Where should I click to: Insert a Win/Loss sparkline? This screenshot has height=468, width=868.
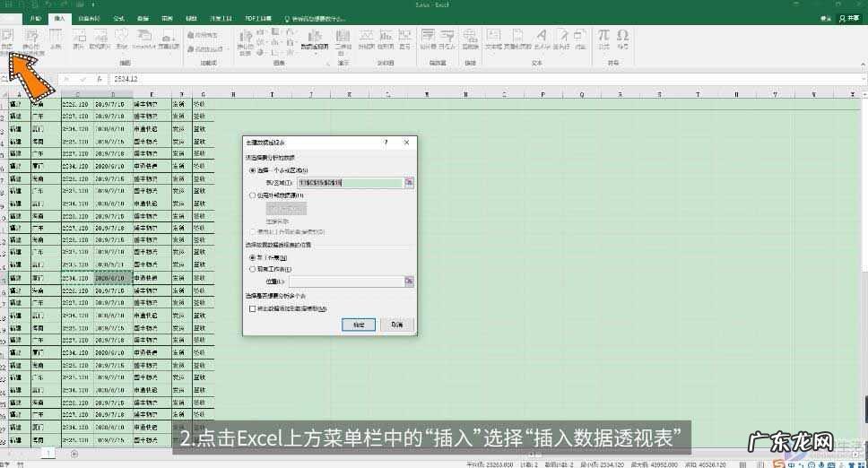[405, 39]
